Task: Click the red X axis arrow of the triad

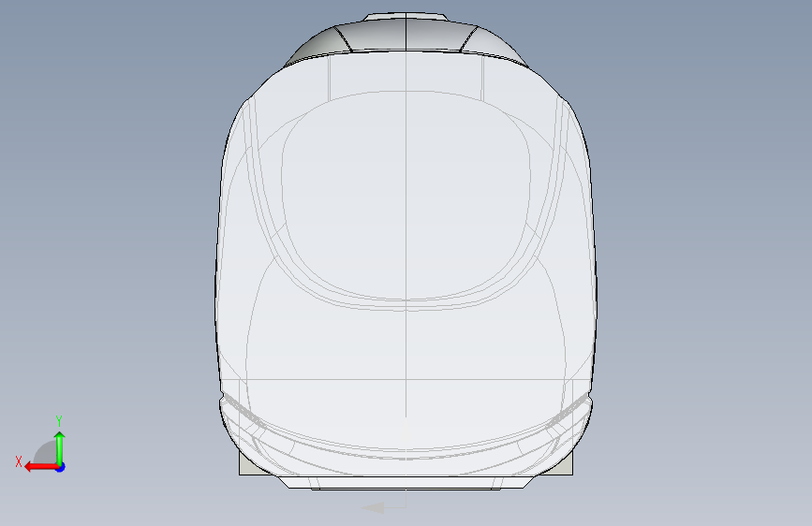Action: coord(40,467)
